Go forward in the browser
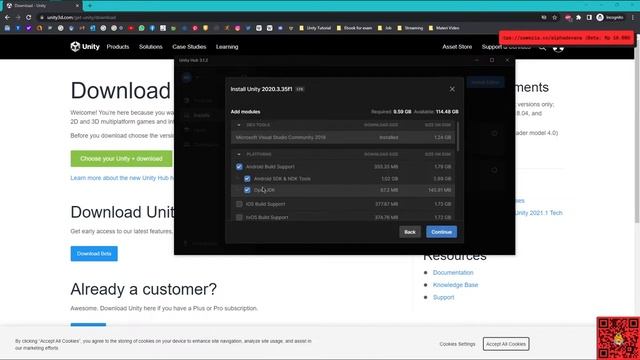Screen dimensions: 640x360 click(x=18, y=18)
